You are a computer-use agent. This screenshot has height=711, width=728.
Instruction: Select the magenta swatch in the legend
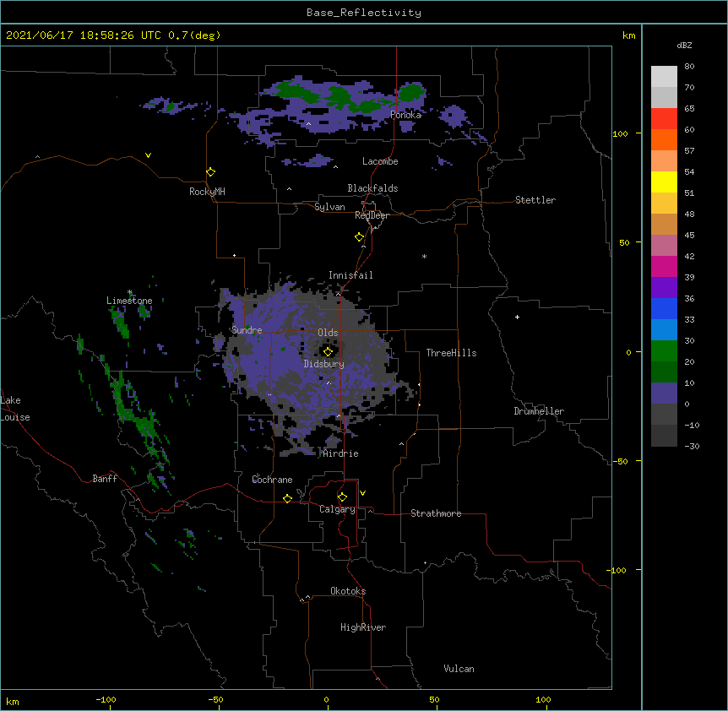point(664,266)
